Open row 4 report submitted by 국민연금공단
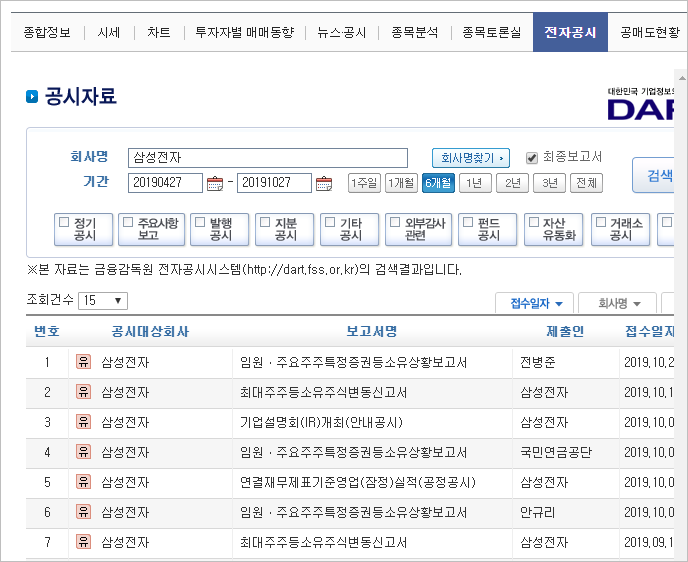Screen dimensions: 688x562 click(353, 452)
